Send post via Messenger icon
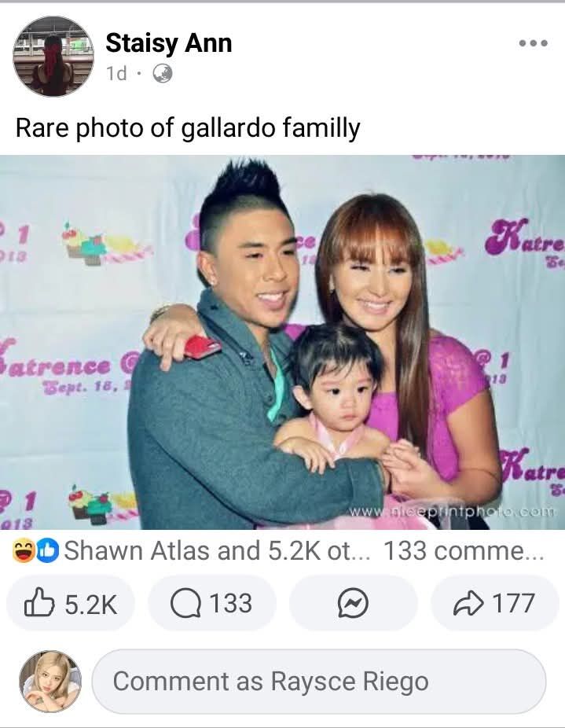565x728 pixels. pos(353,603)
